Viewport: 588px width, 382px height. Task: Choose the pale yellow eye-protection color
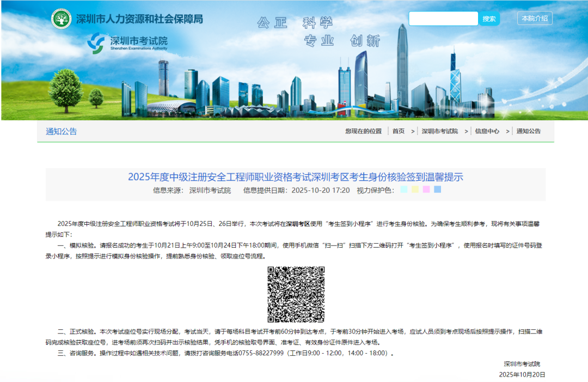point(415,190)
